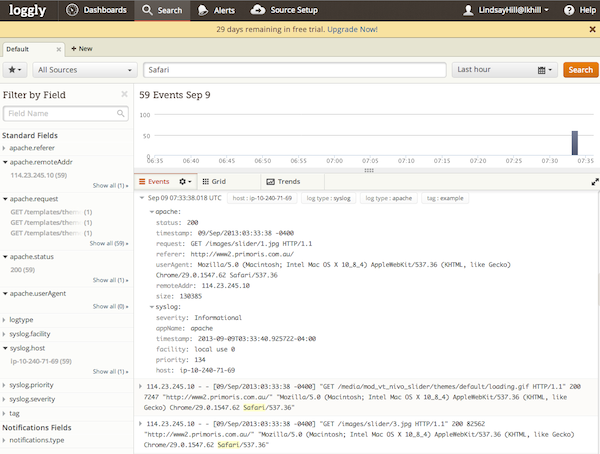Open the star saved searches menu
Image resolution: width=600 pixels, height=454 pixels.
pyautogui.click(x=15, y=70)
